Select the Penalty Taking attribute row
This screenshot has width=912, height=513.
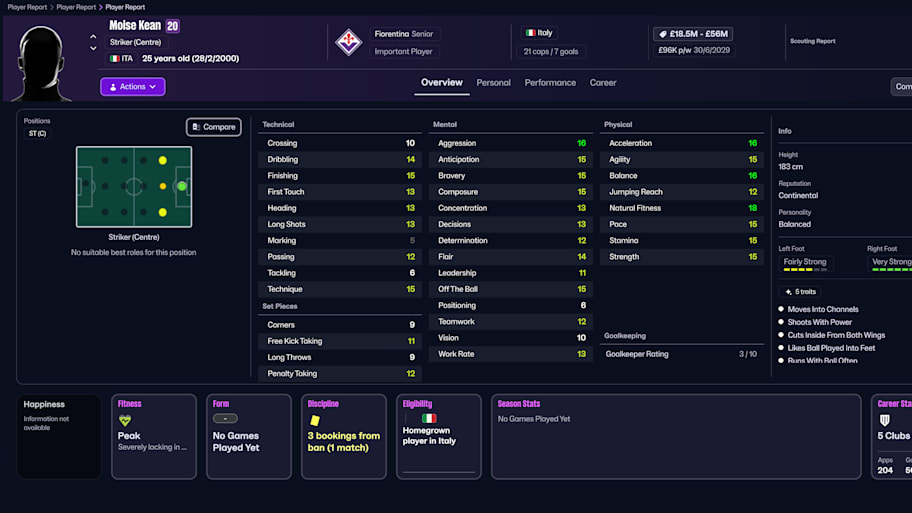[340, 373]
